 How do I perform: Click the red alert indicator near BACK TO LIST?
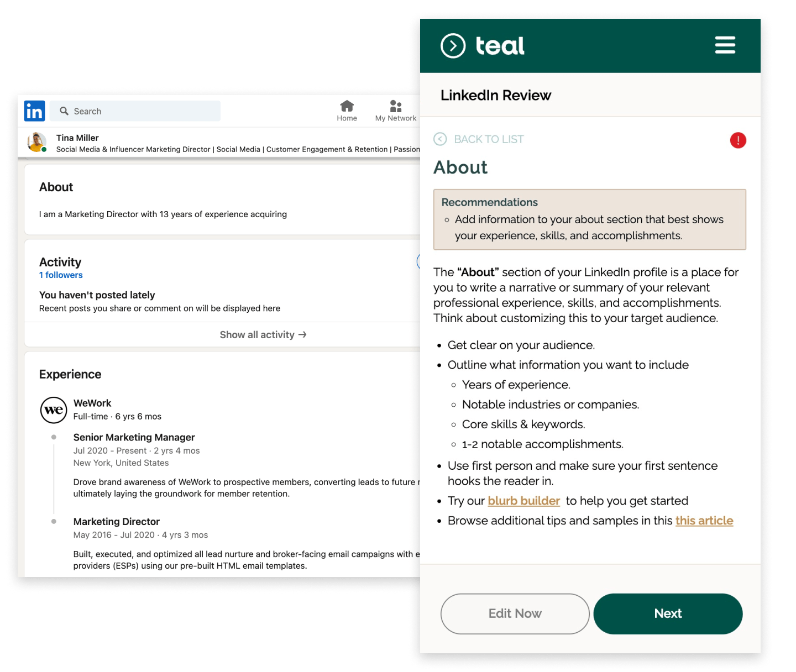click(738, 140)
